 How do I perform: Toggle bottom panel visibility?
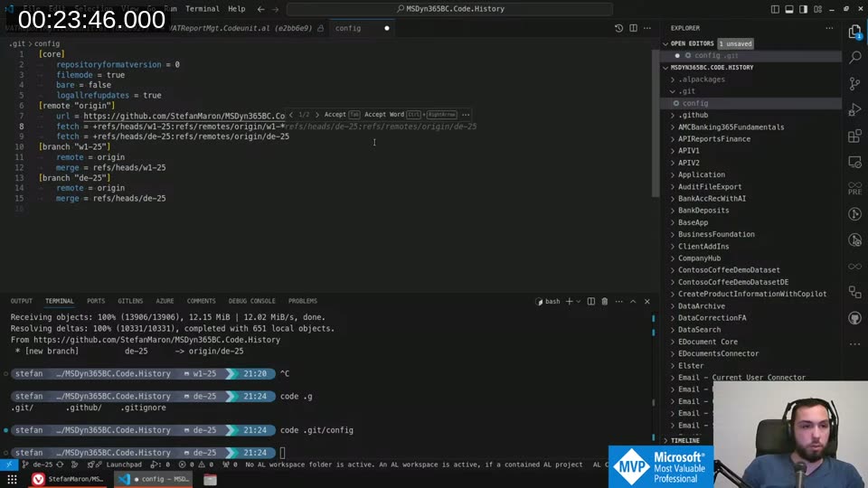point(789,9)
